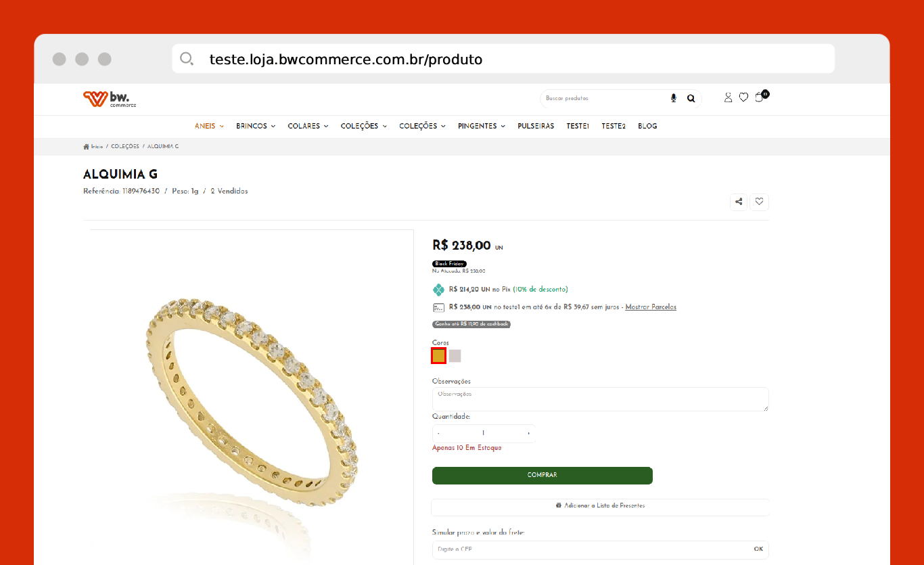The height and width of the screenshot is (565, 924).
Task: Open the wishlist heart in header
Action: click(x=743, y=97)
